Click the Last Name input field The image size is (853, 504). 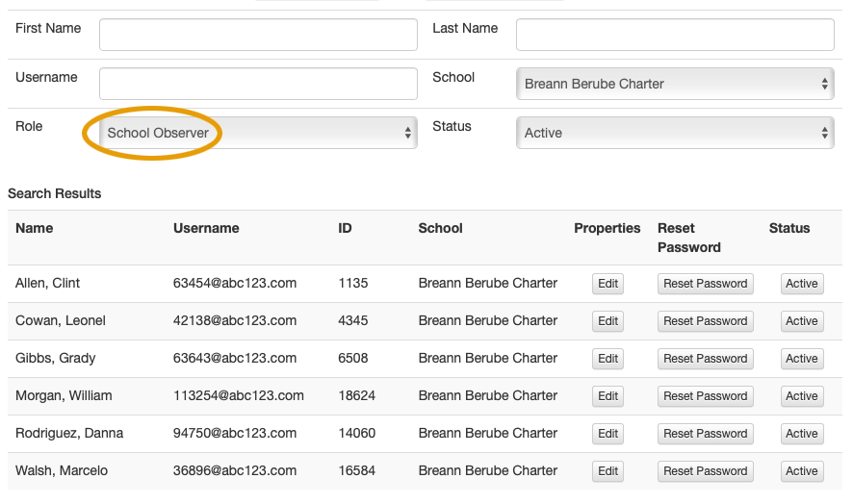pyautogui.click(x=675, y=35)
